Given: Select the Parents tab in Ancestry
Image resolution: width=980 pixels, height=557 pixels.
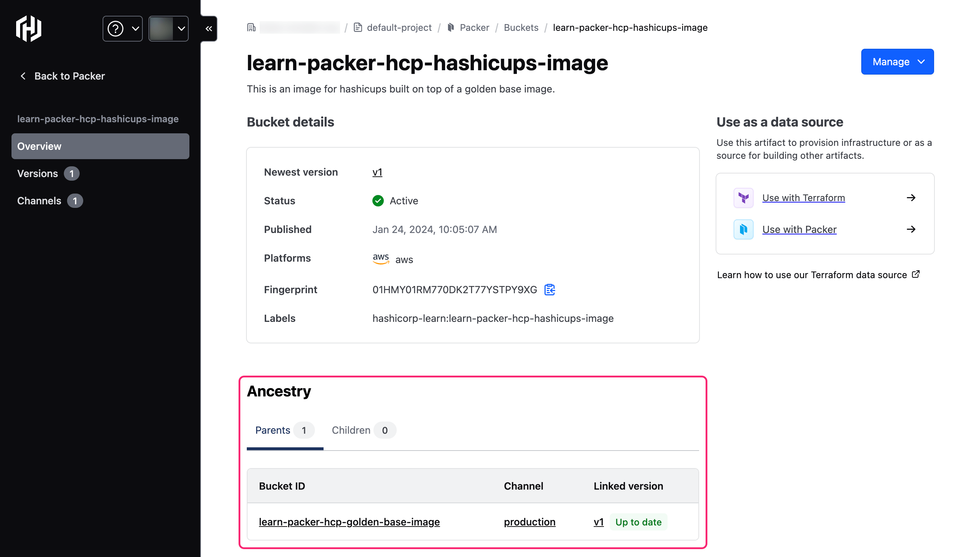Looking at the screenshot, I should [x=283, y=430].
